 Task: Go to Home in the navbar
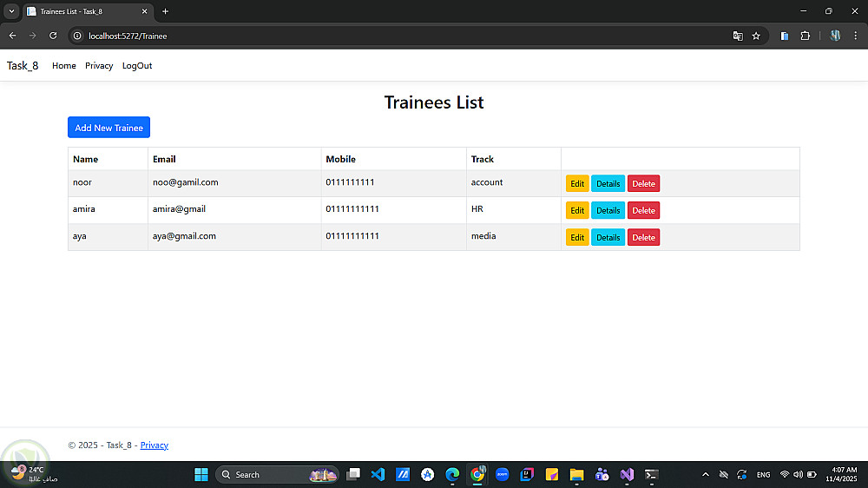pyautogui.click(x=63, y=65)
